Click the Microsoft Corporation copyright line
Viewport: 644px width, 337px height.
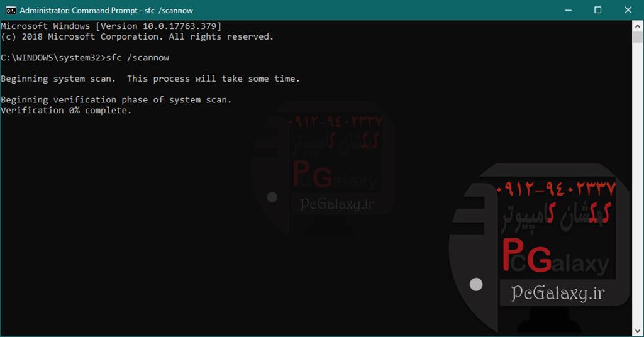pos(136,36)
